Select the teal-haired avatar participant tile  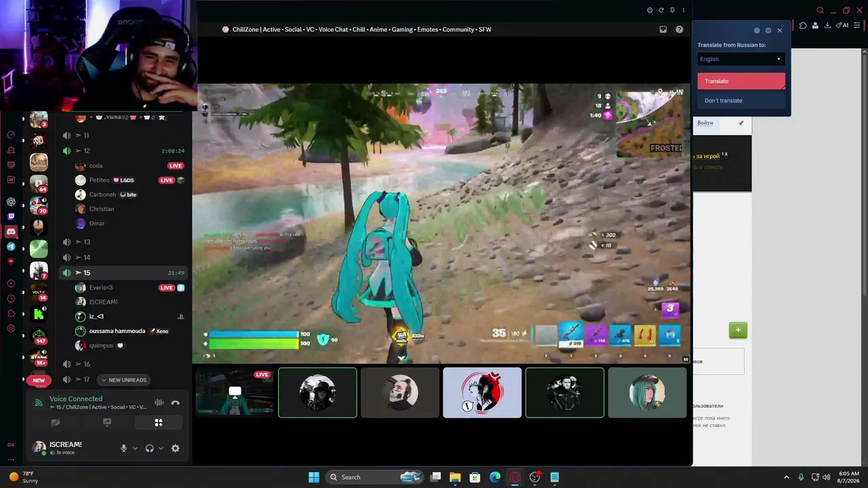(647, 392)
